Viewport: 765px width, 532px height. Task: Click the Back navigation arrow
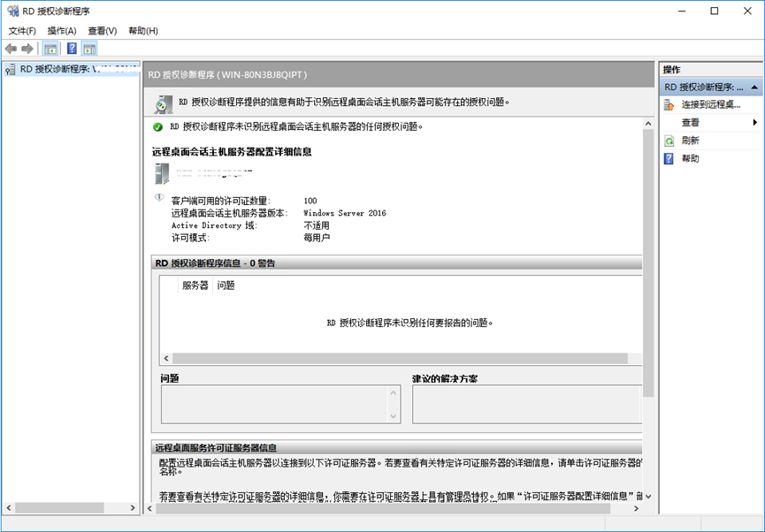(x=10, y=48)
